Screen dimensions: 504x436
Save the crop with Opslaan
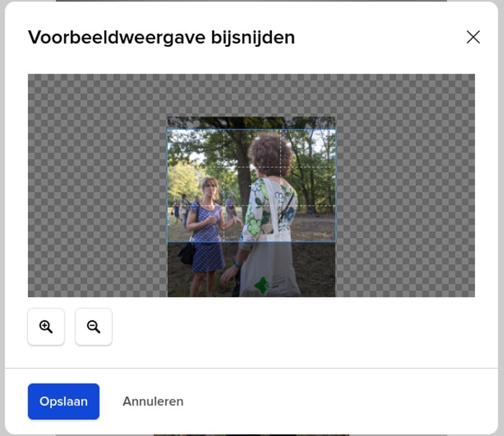(x=63, y=402)
